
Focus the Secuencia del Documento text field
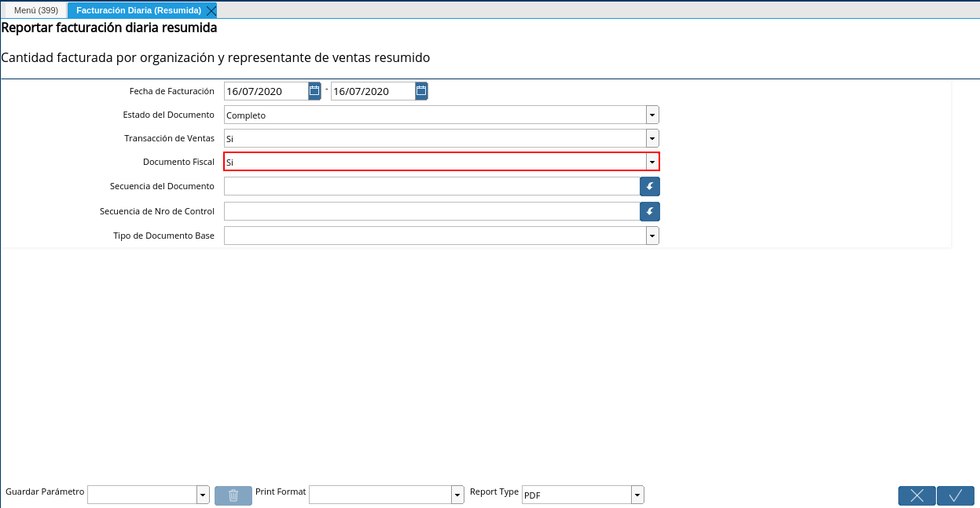(431, 186)
